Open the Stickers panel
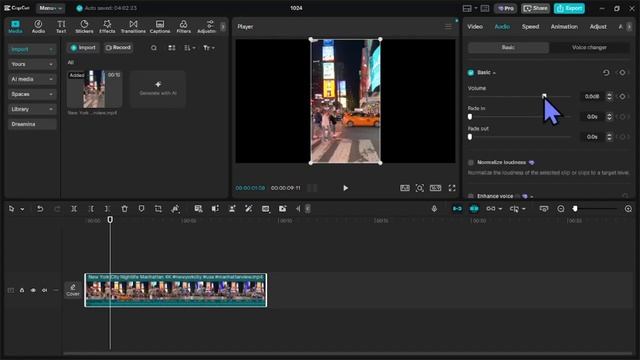 click(x=84, y=27)
